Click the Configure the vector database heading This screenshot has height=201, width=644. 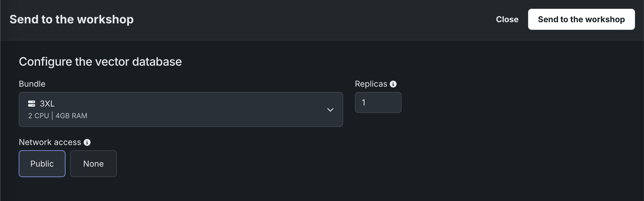(x=100, y=62)
